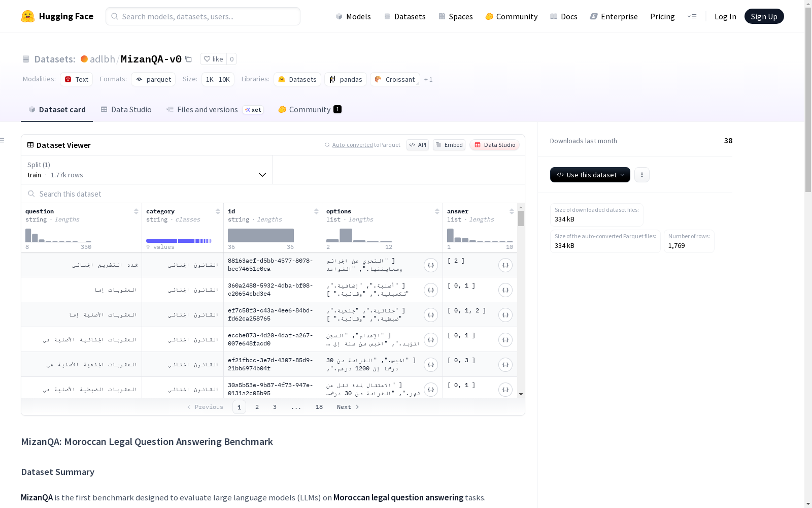Image resolution: width=812 pixels, height=508 pixels.
Task: Switch to the Dataset card tab
Action: click(x=57, y=110)
